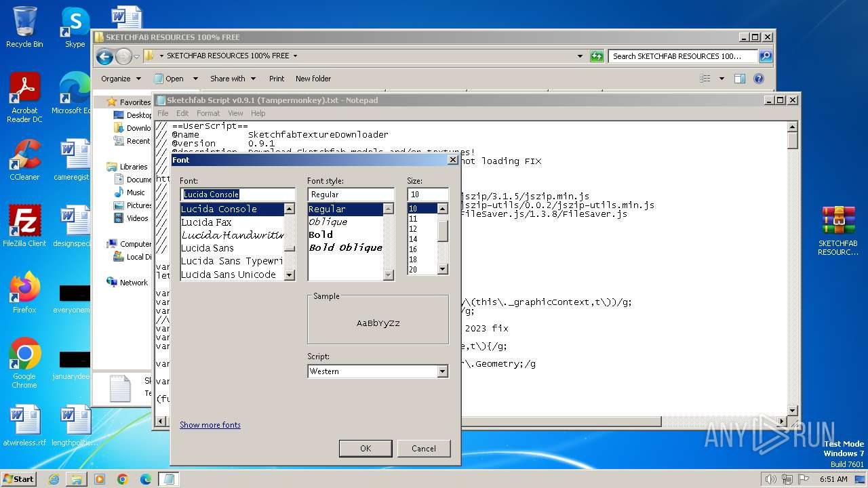
Task: Click scroll-down arrow of the Size list
Action: (443, 269)
